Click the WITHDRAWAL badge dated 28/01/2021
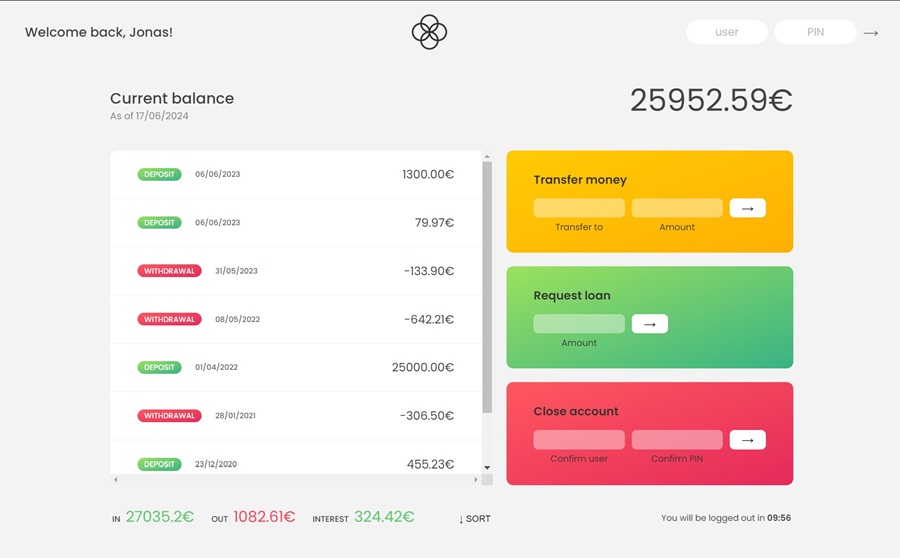Screen dimensions: 900x558 [169, 415]
